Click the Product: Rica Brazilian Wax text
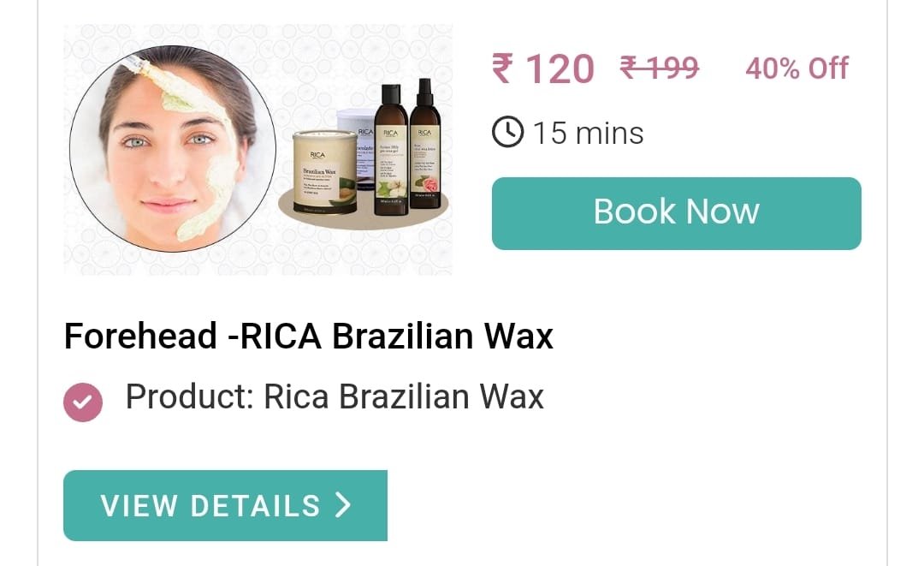 [335, 396]
